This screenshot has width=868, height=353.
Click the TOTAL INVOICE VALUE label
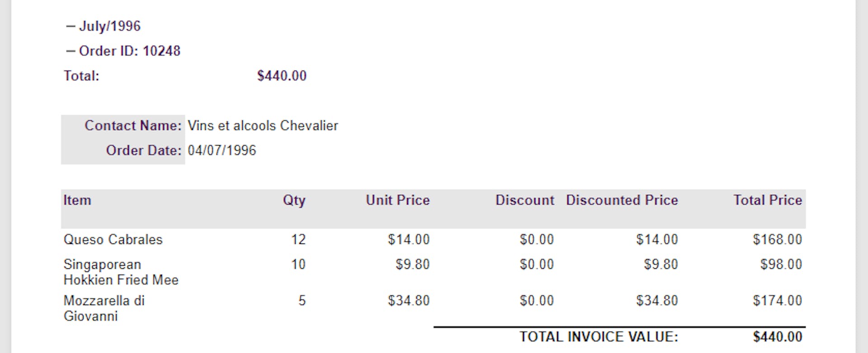[x=599, y=337]
